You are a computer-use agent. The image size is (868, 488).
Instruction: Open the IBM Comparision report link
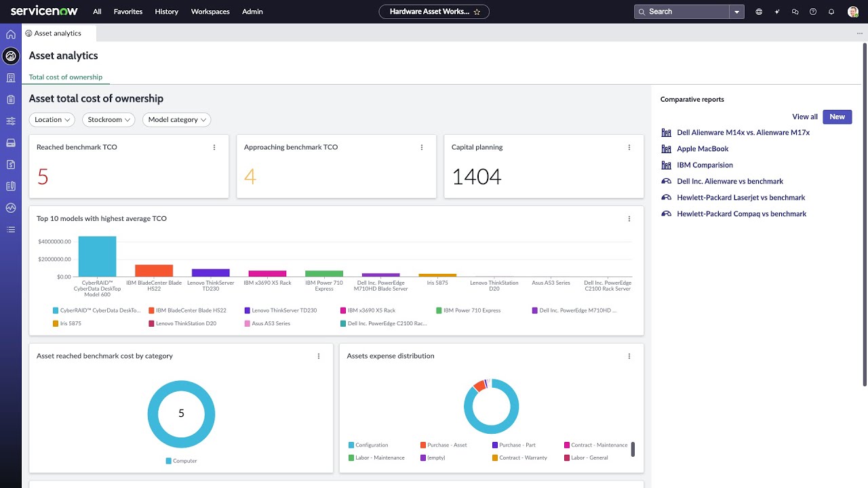(705, 165)
